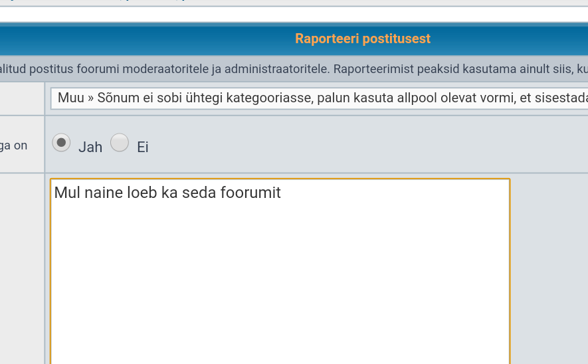Click the word Mul in the message
The height and width of the screenshot is (364, 588).
point(68,193)
